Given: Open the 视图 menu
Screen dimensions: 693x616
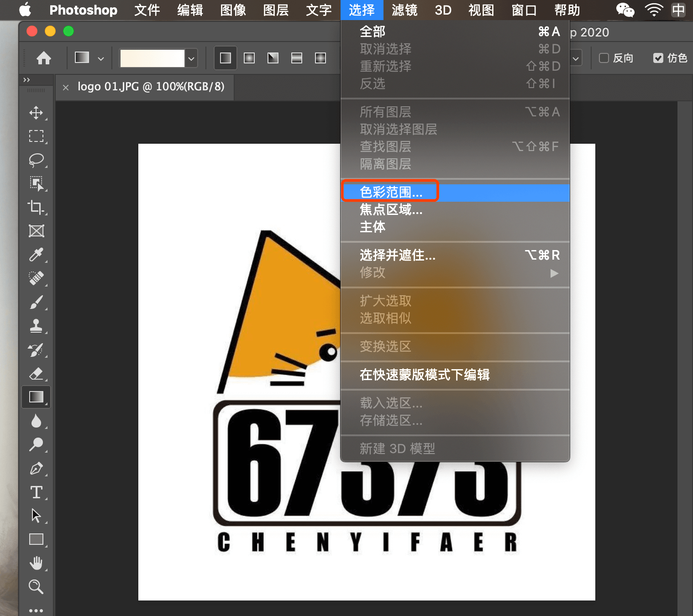Looking at the screenshot, I should 481,10.
